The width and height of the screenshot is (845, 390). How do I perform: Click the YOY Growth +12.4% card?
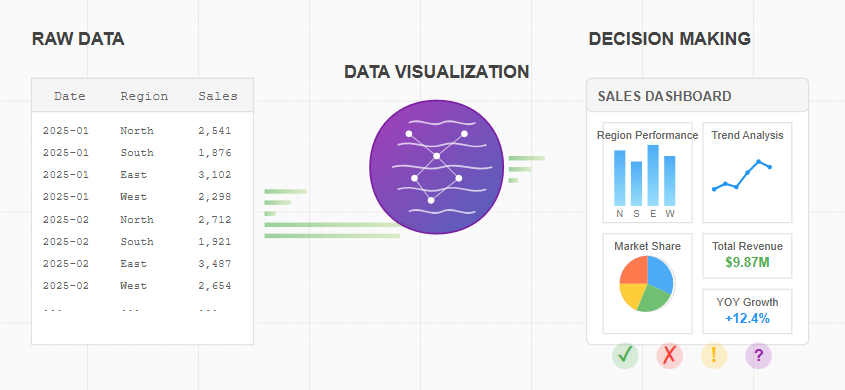[x=747, y=311]
